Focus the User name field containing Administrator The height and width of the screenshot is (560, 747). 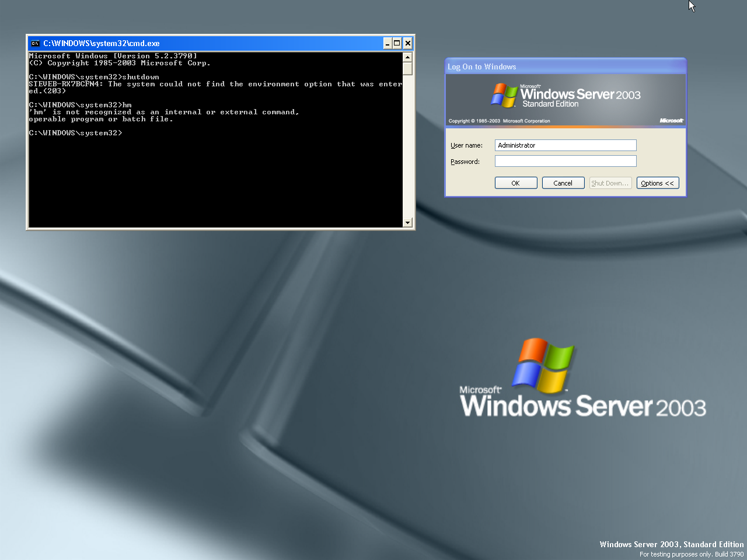(566, 145)
